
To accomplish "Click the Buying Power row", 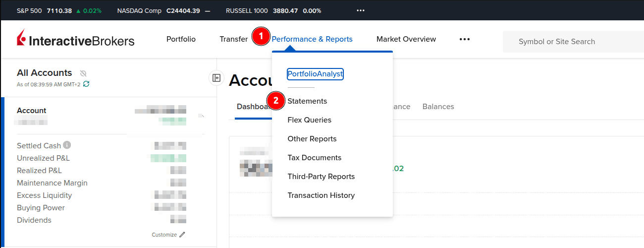I will click(102, 208).
